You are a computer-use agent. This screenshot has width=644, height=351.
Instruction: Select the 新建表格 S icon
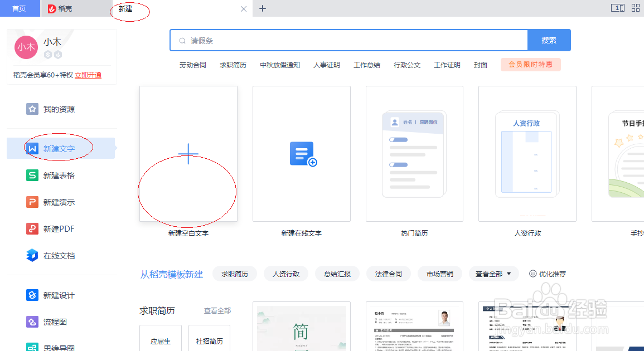tap(32, 175)
